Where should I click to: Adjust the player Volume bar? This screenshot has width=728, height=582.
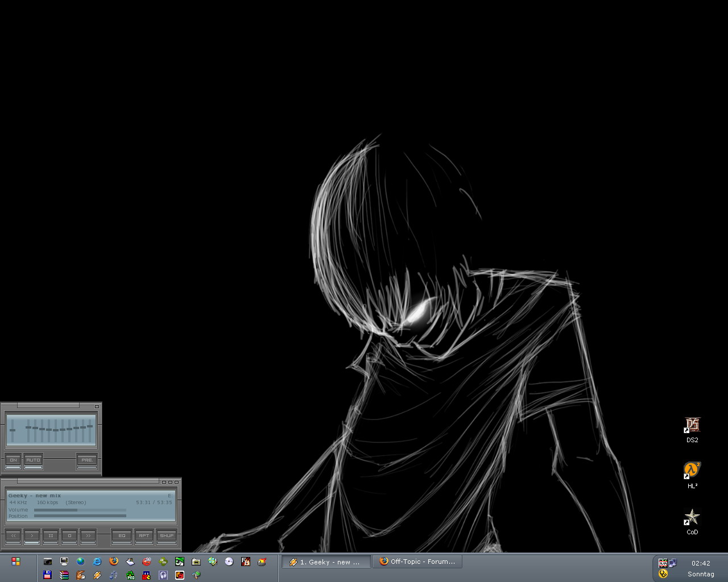(x=80, y=510)
